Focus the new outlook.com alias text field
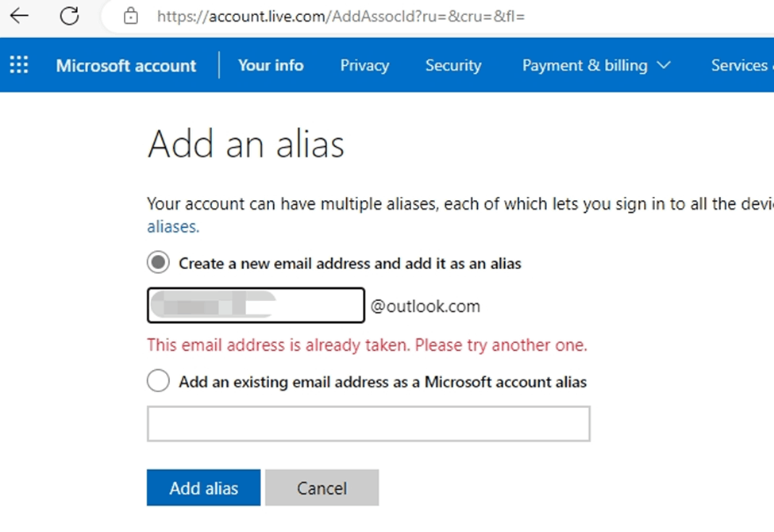Viewport: 774px width, 532px height. 256,305
